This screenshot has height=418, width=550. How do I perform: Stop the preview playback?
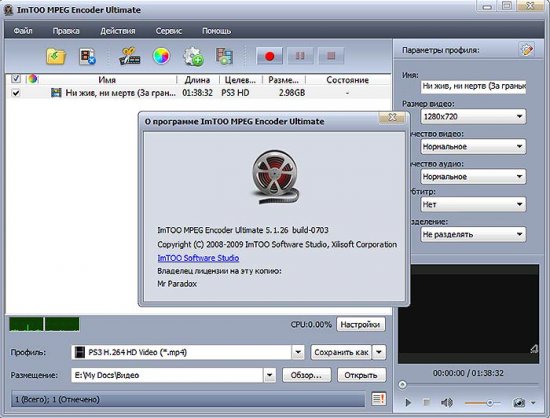(427, 403)
